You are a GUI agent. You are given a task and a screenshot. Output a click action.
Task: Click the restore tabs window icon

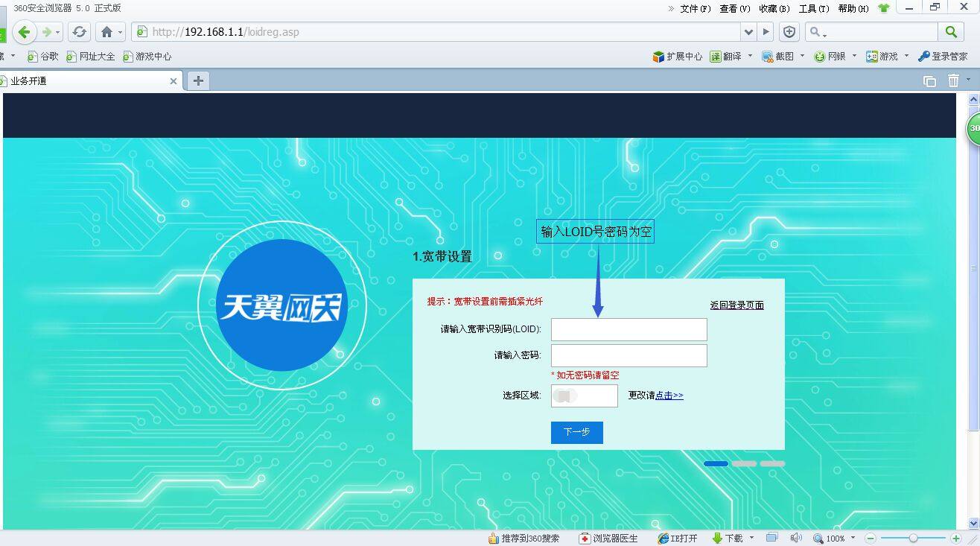(929, 81)
